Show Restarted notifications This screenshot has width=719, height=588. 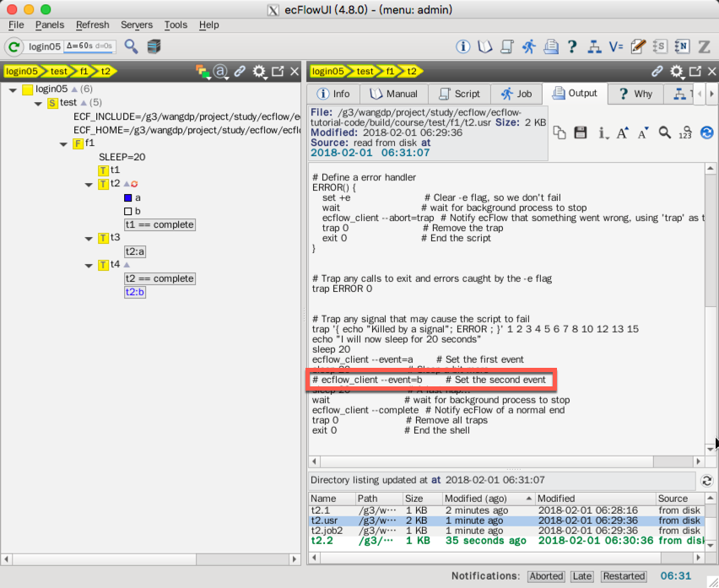624,576
